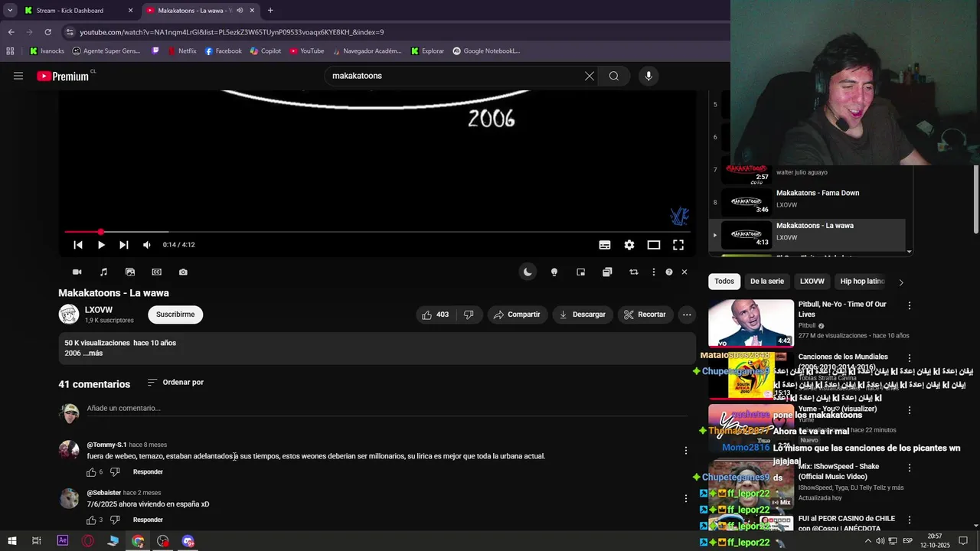The height and width of the screenshot is (551, 980).
Task: Select the Hip hop latino chip
Action: (862, 282)
